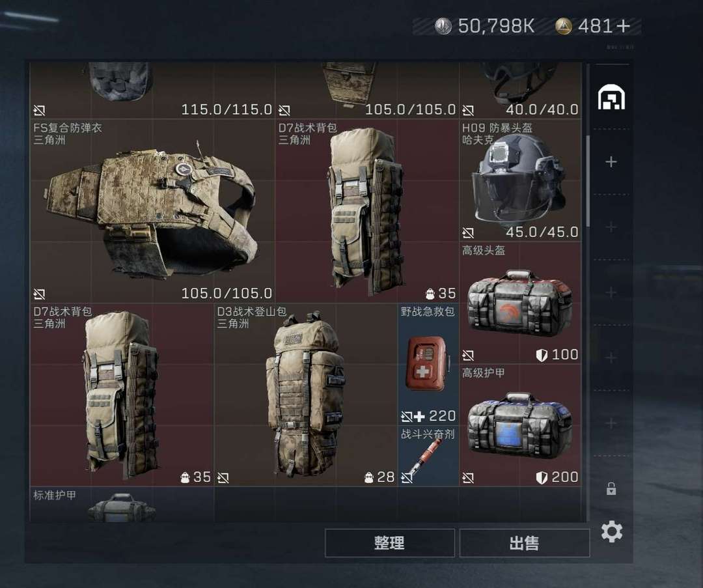Click the inventory vertical scrollbar
The width and height of the screenshot is (703, 588).
tap(588, 180)
